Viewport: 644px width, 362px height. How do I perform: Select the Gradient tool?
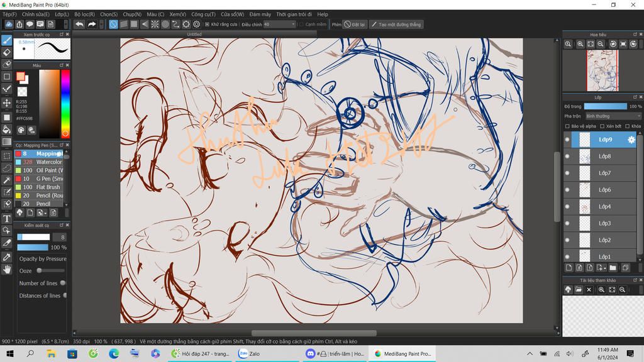pos(6,142)
